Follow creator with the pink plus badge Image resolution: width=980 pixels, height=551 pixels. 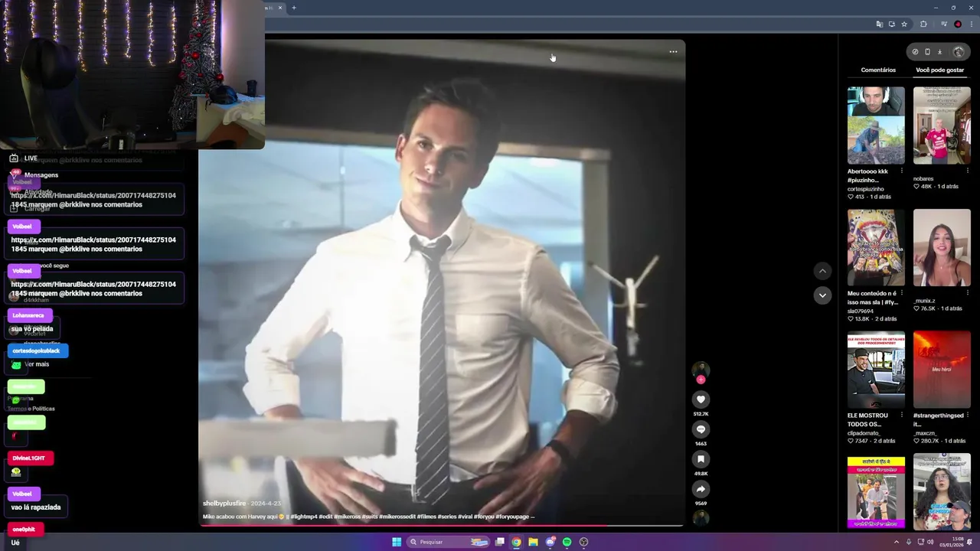click(701, 380)
